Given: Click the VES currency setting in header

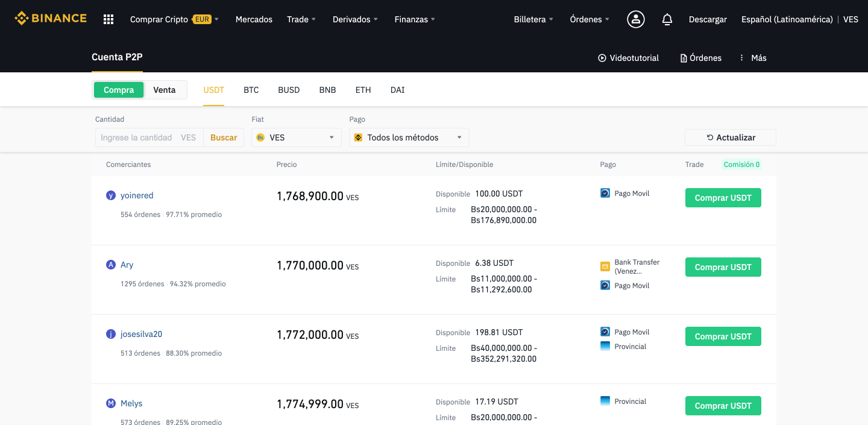Looking at the screenshot, I should pyautogui.click(x=851, y=19).
